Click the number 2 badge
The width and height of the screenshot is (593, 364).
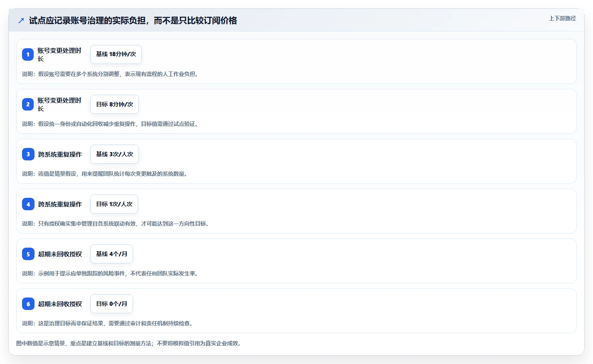[x=28, y=104]
